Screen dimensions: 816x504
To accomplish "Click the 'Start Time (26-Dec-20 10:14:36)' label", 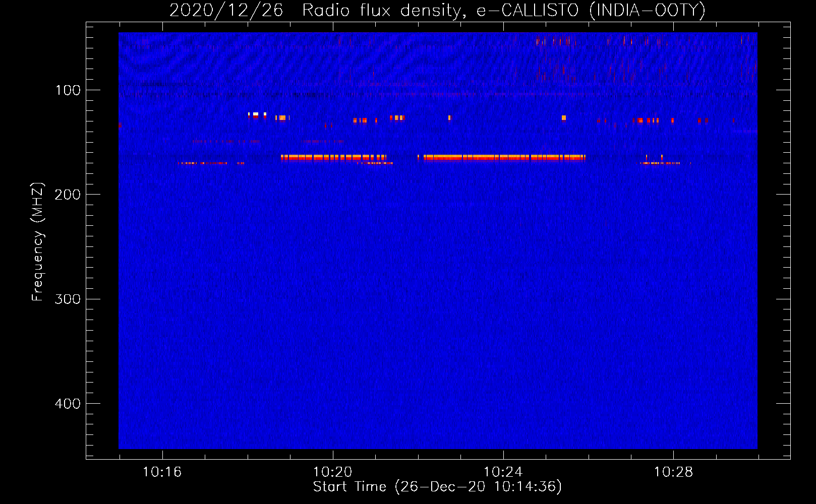I will [437, 487].
